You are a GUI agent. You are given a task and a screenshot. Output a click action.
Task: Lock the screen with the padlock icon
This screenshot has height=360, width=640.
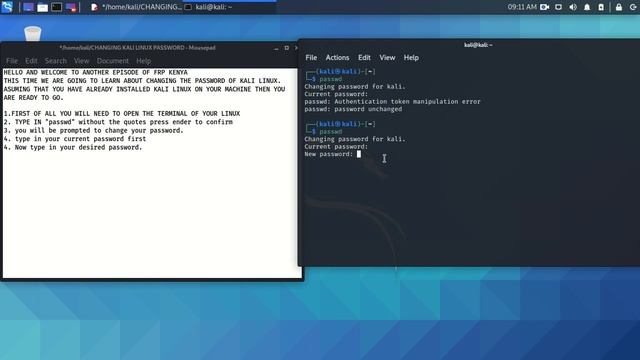[619, 7]
